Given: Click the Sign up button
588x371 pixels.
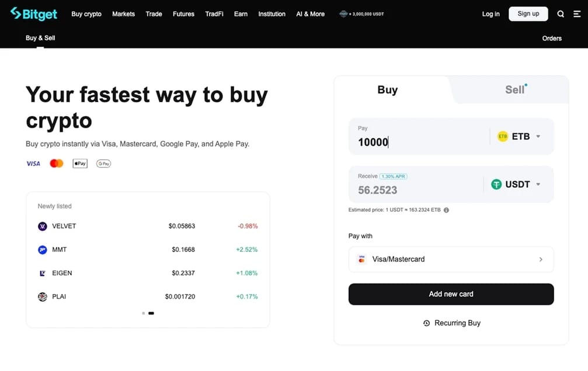Looking at the screenshot, I should tap(528, 14).
